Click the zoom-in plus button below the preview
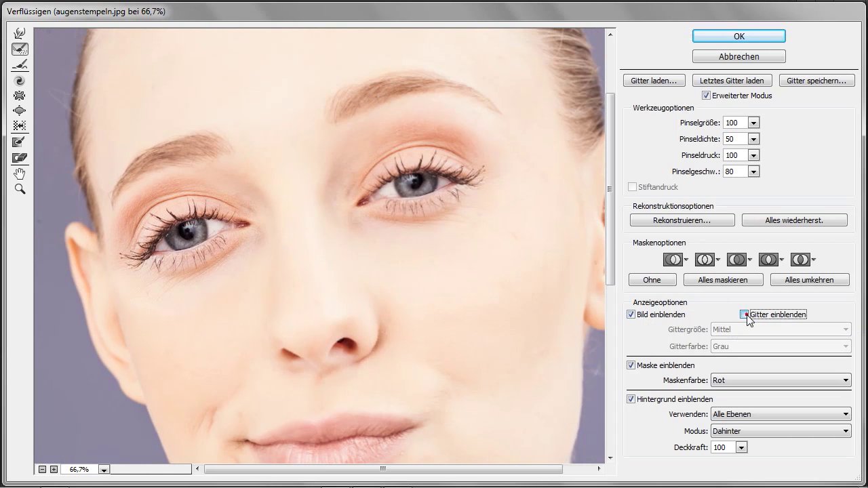 click(54, 469)
